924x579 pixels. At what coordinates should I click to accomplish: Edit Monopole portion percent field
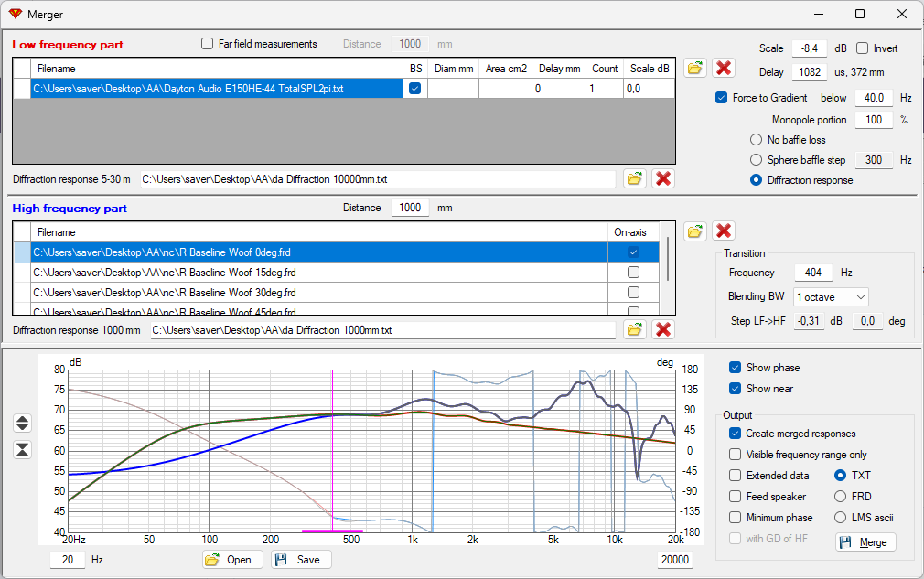click(874, 120)
